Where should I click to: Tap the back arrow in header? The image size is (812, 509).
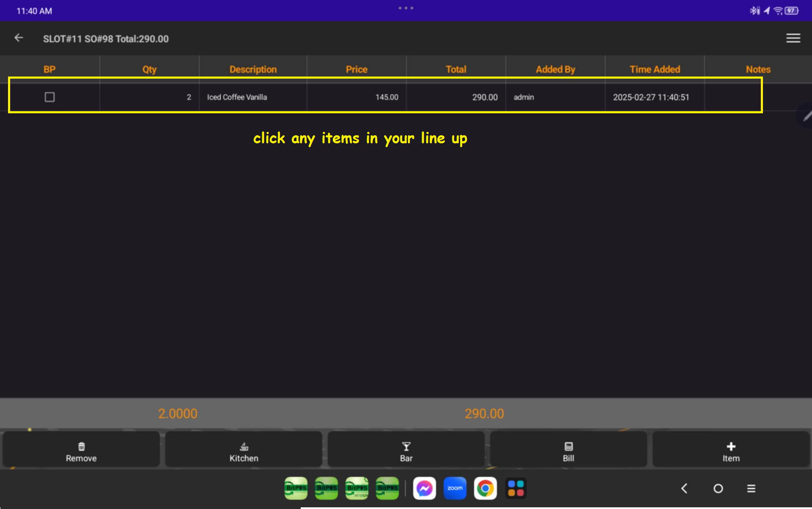click(19, 38)
